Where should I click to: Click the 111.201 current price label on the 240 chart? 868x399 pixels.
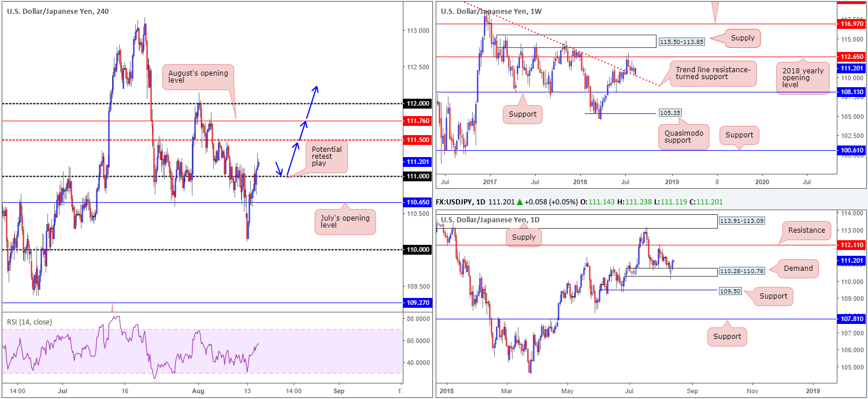pyautogui.click(x=417, y=162)
